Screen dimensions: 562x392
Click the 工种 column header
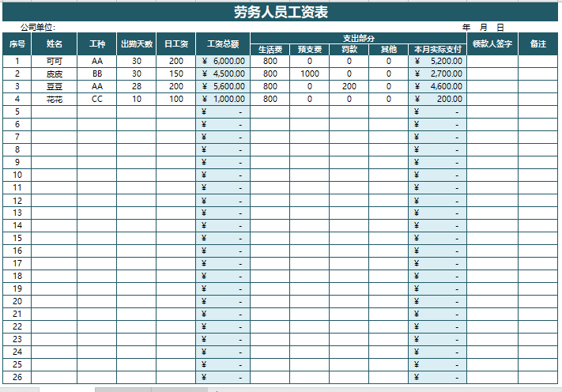(x=96, y=44)
